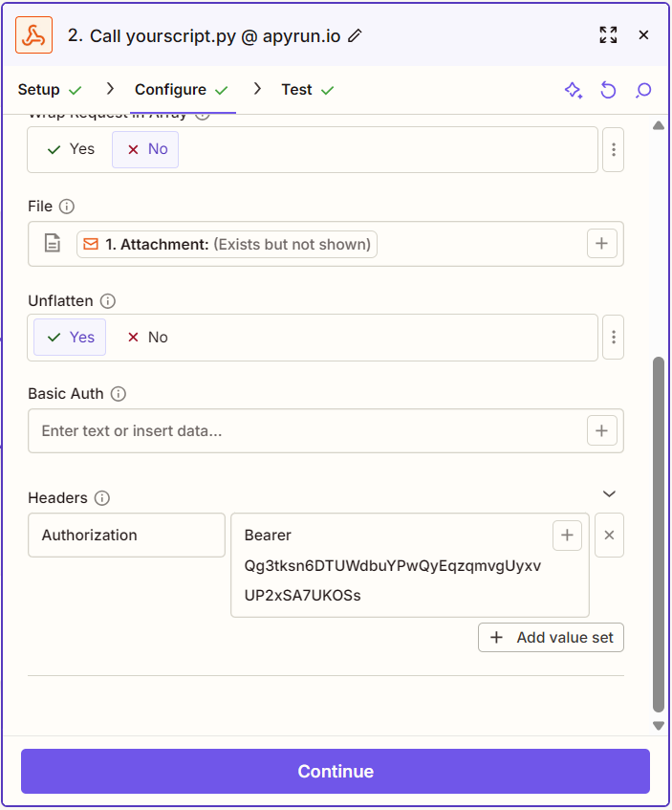The image size is (672, 810).
Task: View info tooltip next to Unflatten
Action: [109, 300]
